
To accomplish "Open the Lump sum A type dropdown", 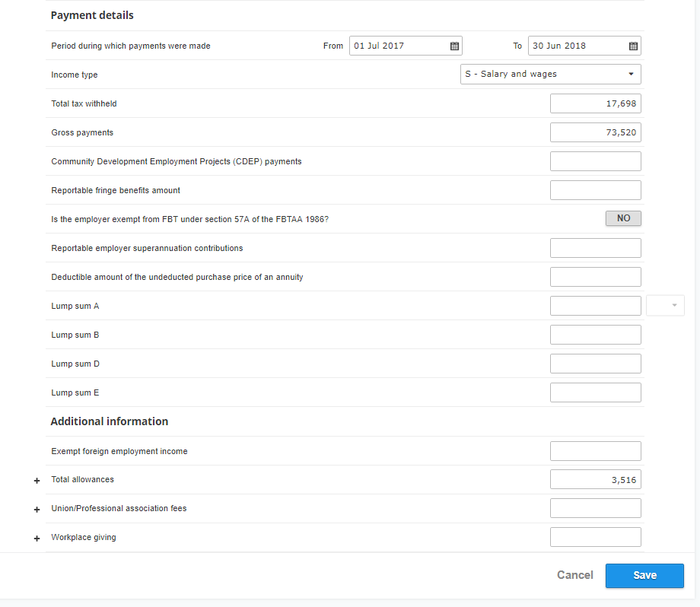I will coord(665,306).
